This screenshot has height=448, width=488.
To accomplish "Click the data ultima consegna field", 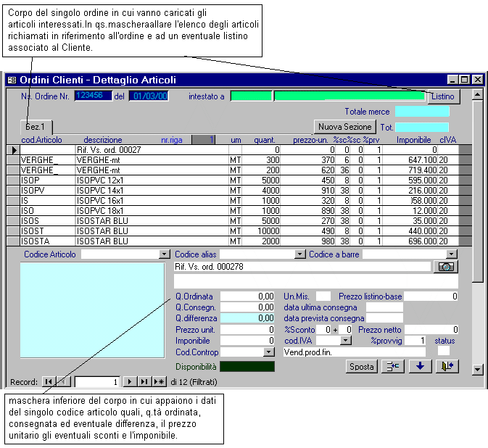I will 384,307.
